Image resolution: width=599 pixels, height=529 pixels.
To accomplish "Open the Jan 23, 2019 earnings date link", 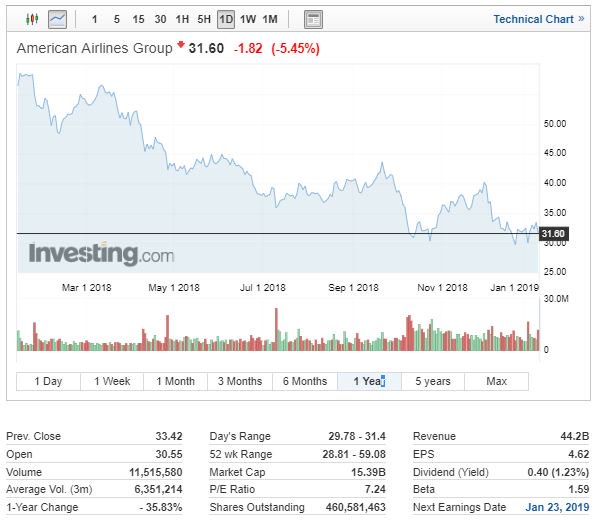I will coord(557,507).
